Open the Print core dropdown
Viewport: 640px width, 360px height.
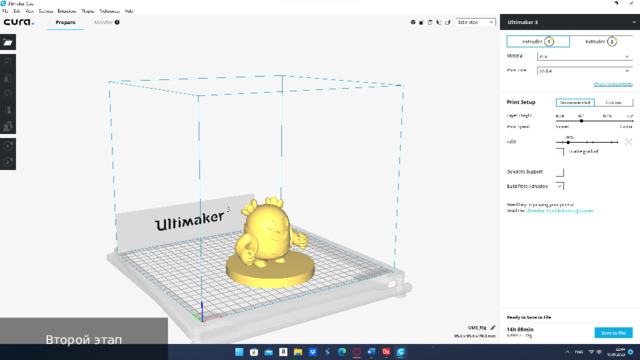[584, 71]
